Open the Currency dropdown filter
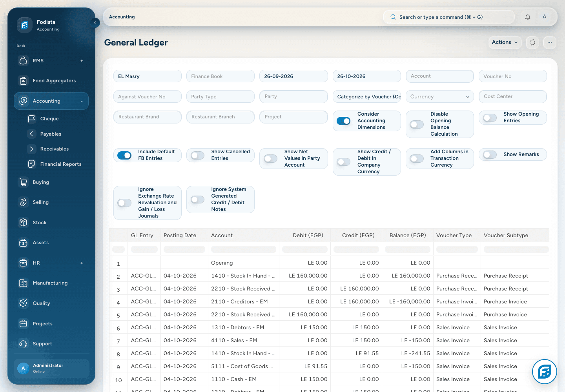The width and height of the screenshot is (565, 392). pyautogui.click(x=439, y=96)
